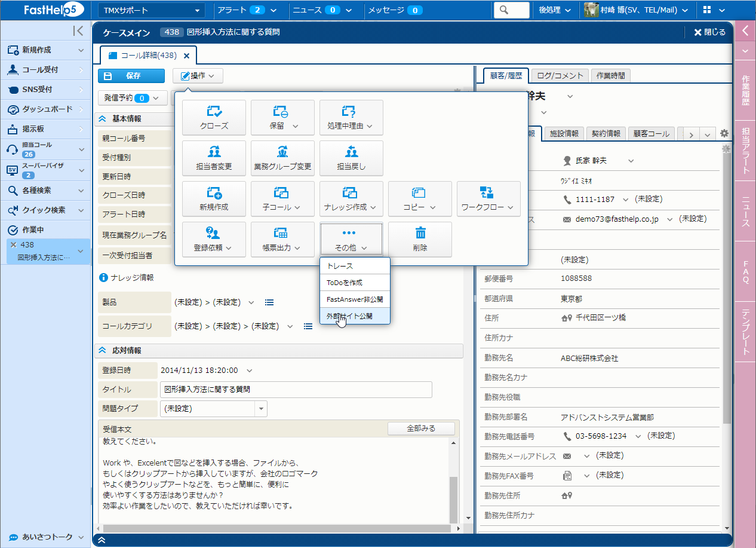Collapse the left sidebar with the arrow icon
This screenshot has height=548, width=756.
78,31
